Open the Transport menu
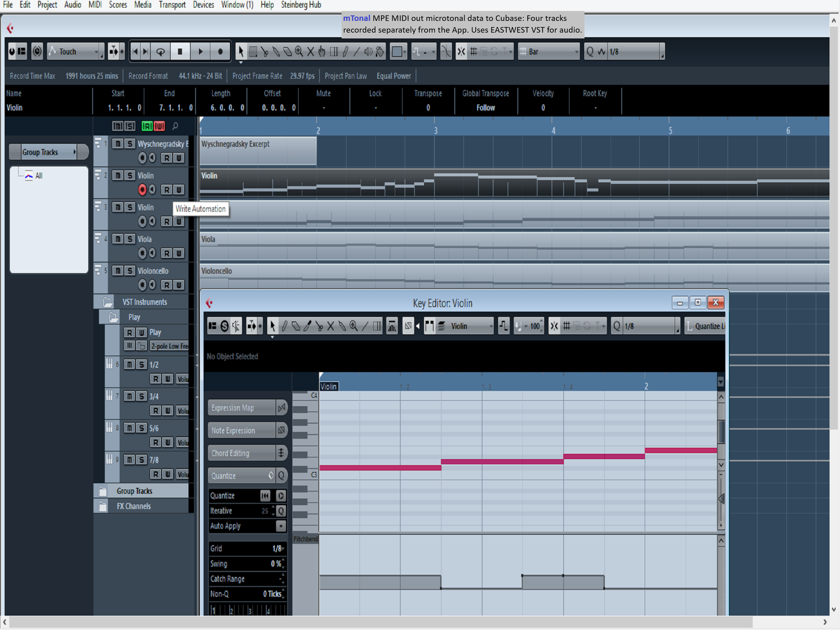 tap(172, 5)
